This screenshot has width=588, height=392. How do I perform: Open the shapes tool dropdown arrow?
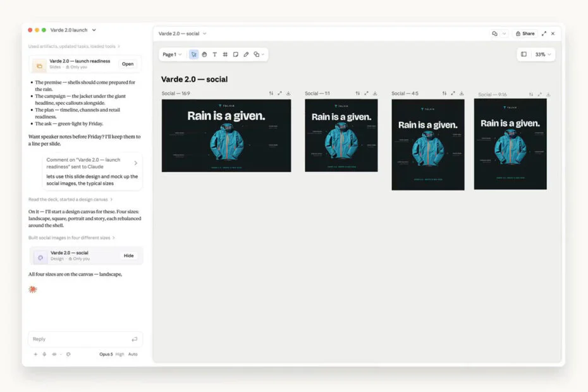(x=263, y=55)
